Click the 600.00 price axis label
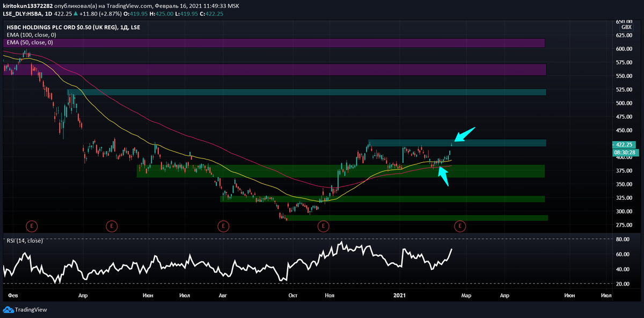The image size is (644, 318). (624, 48)
